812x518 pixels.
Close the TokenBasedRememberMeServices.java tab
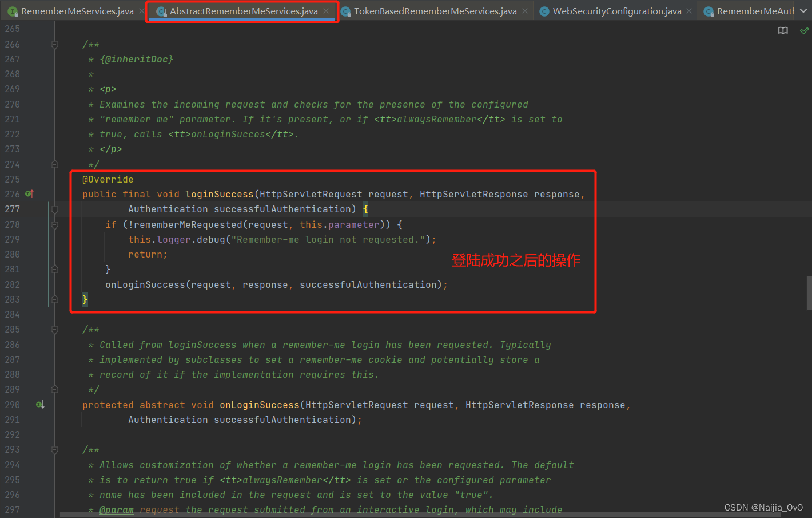[x=525, y=11]
